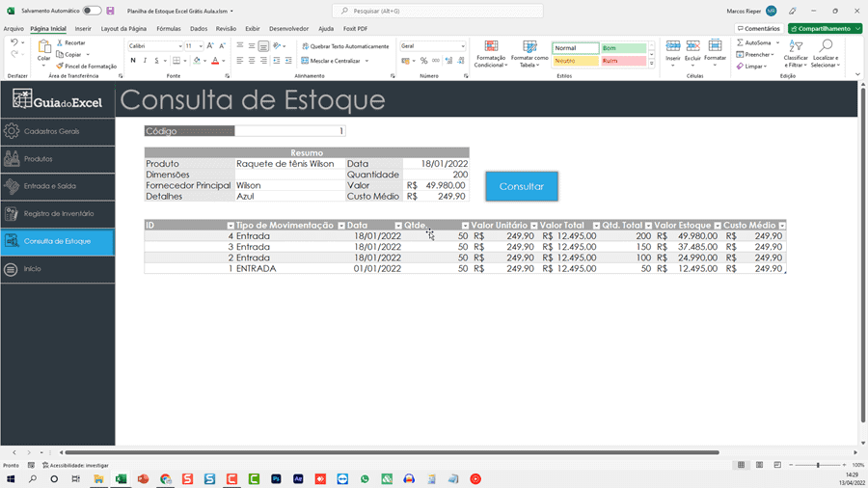Viewport: 868px width, 488px height.
Task: Click the font color A icon
Action: [x=215, y=61]
